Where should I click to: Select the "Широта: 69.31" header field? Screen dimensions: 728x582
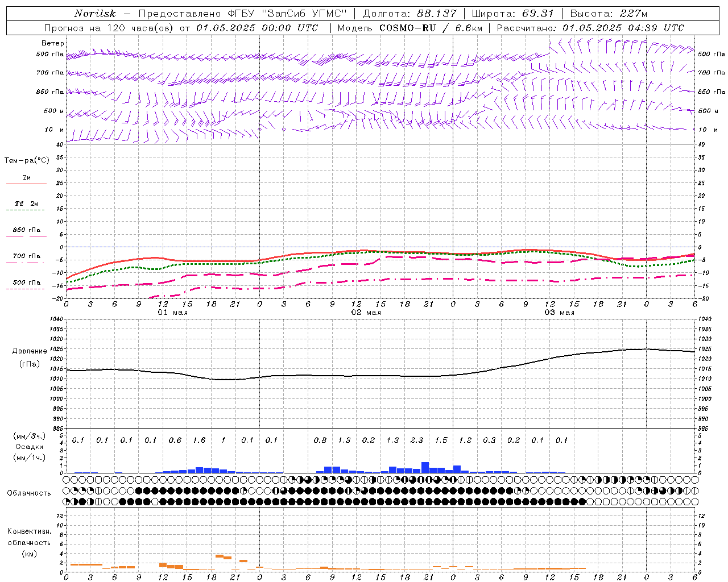tap(513, 14)
